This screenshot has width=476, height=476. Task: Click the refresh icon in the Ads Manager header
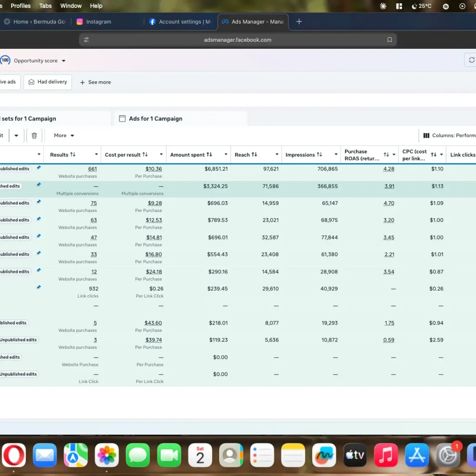tap(471, 60)
